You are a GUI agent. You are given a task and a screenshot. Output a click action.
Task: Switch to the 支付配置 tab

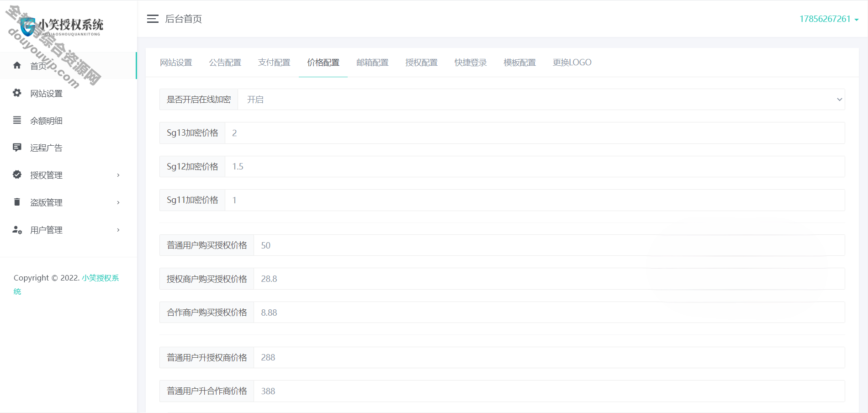point(274,63)
